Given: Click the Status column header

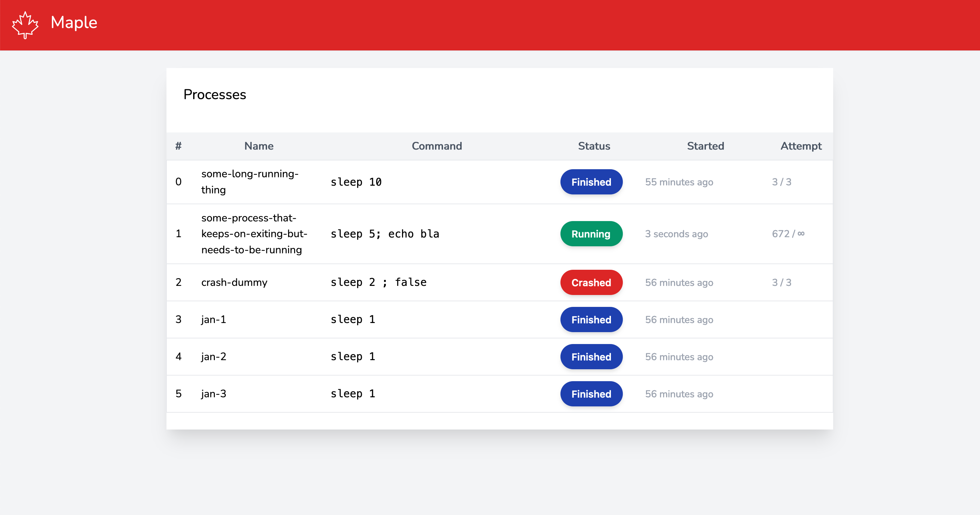Looking at the screenshot, I should [594, 146].
